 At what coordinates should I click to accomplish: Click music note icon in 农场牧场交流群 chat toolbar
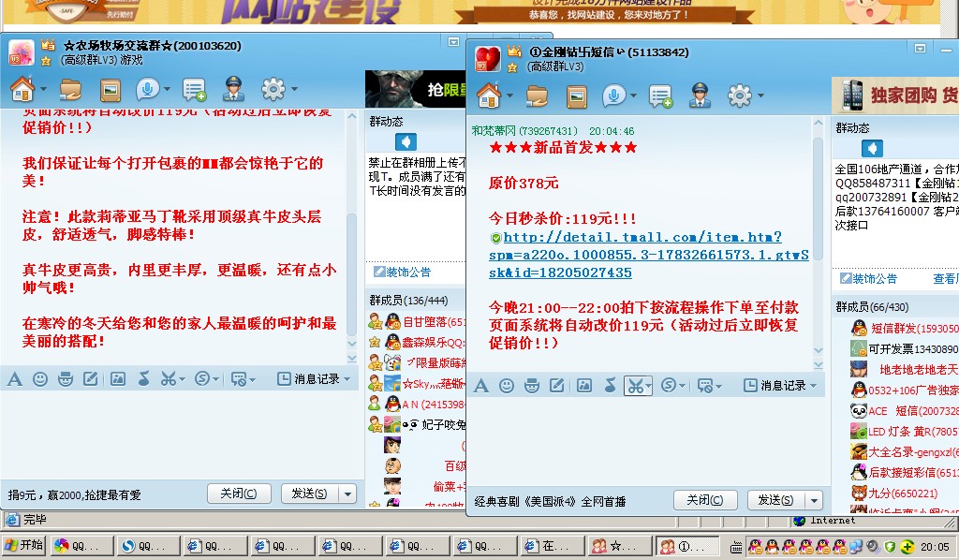pos(143,379)
